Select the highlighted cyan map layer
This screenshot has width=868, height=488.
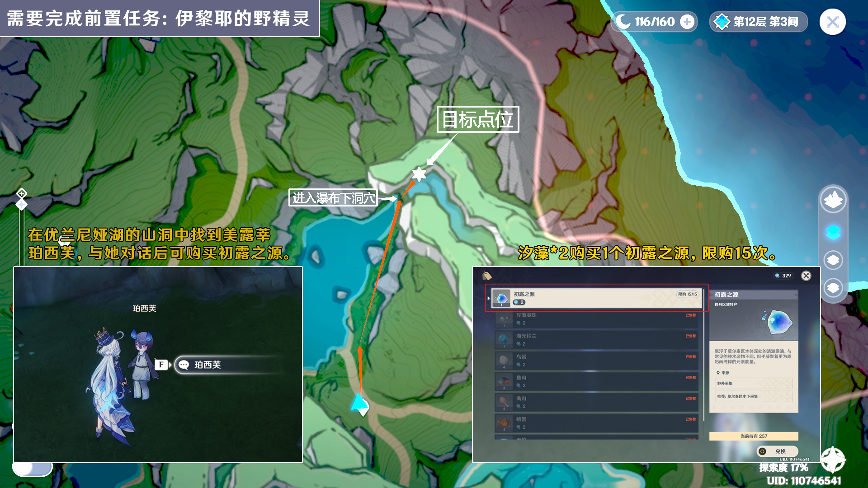pos(833,233)
